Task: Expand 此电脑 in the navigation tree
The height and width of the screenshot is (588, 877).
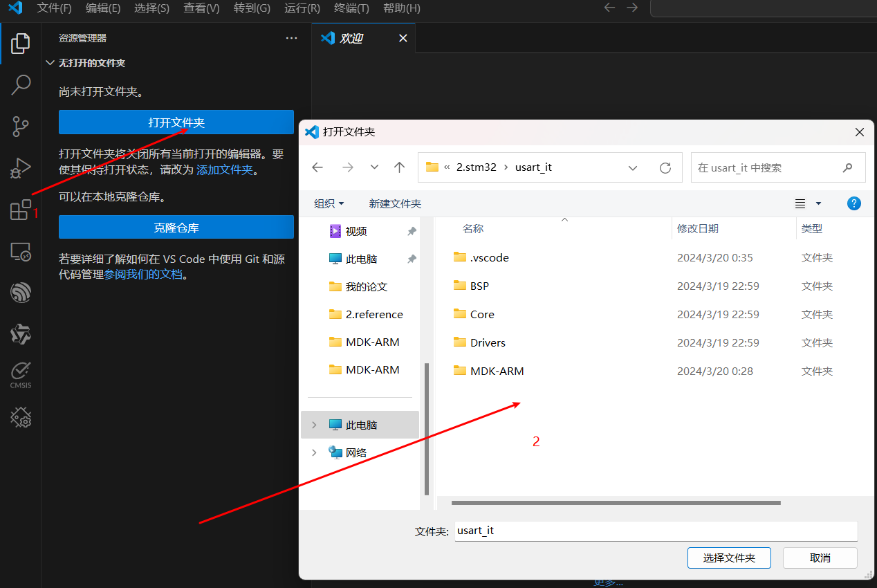Action: (313, 424)
